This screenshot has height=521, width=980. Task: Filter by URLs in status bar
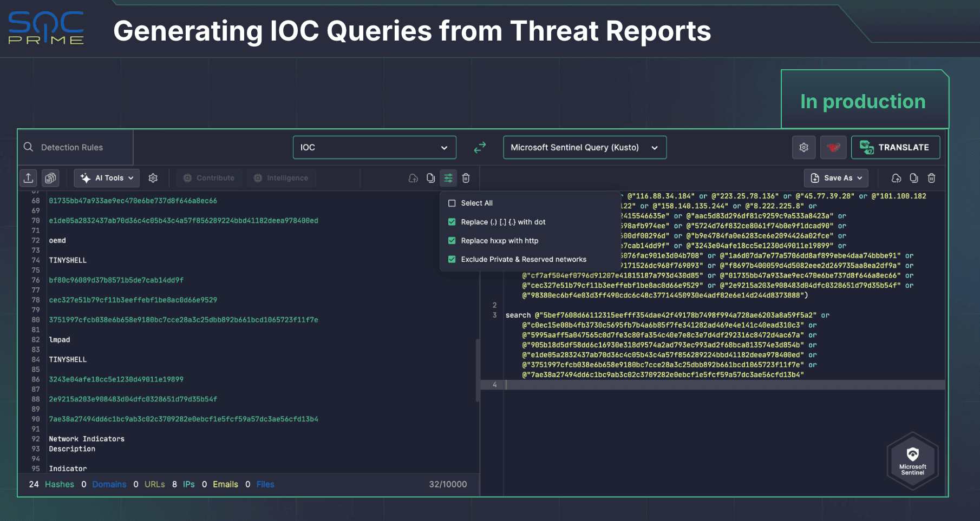point(149,484)
